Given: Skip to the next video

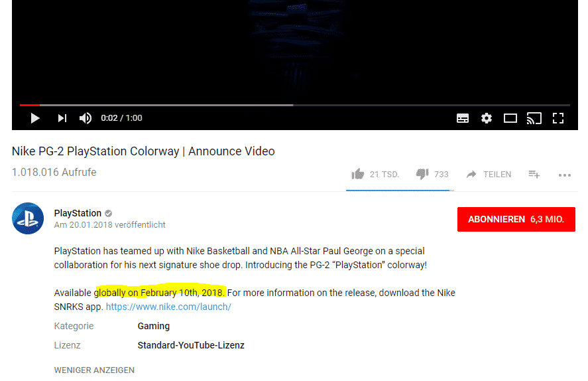Looking at the screenshot, I should pyautogui.click(x=62, y=118).
